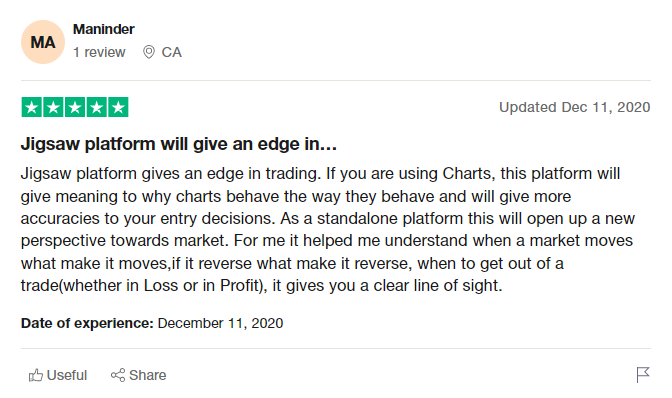
Task: Open the MA avatar circle
Action: point(43,42)
